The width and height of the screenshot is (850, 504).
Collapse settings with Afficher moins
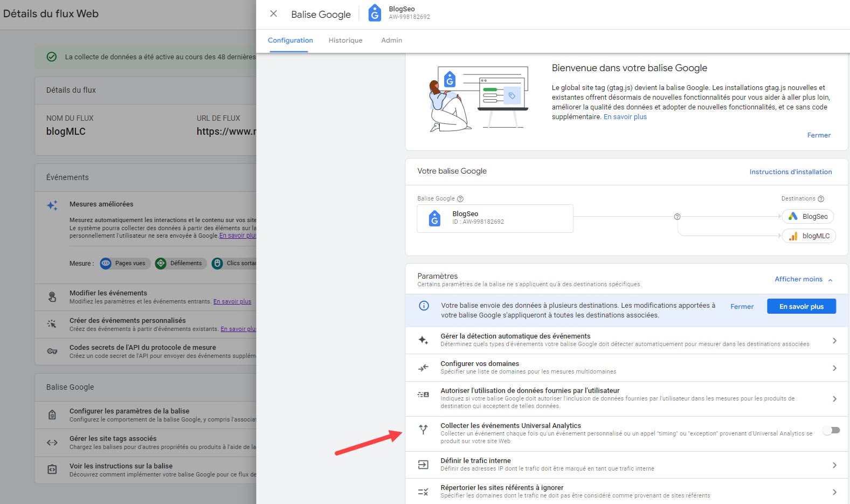(804, 279)
